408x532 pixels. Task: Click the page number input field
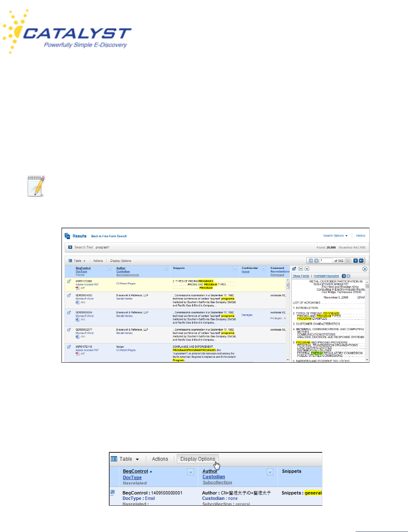(326, 261)
